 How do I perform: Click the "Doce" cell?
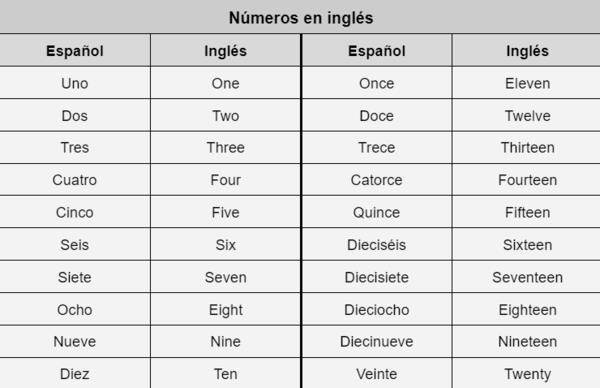[x=377, y=116]
